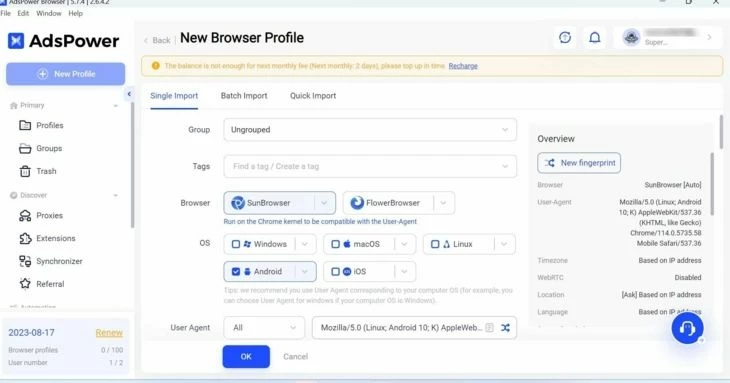Open the user account avatar
The width and height of the screenshot is (730, 383).
click(631, 37)
